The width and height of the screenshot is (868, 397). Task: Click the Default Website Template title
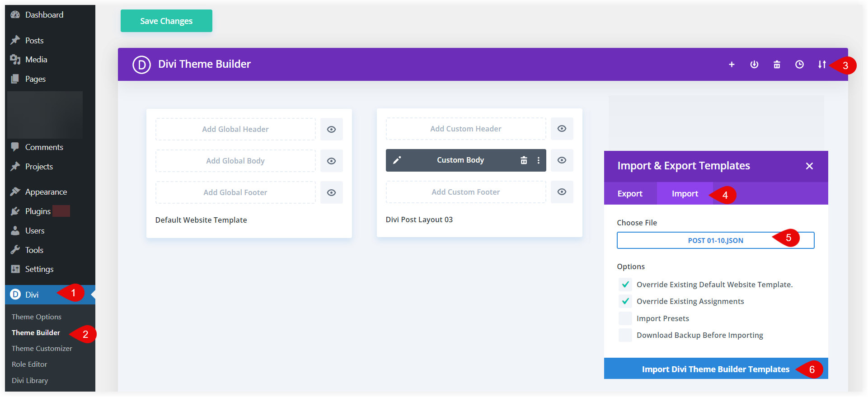point(201,220)
